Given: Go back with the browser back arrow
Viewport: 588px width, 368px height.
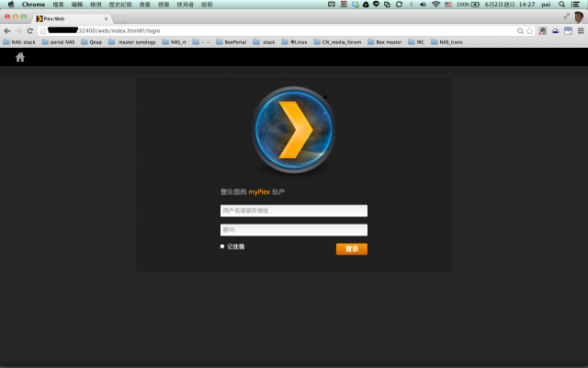Looking at the screenshot, I should pos(7,30).
